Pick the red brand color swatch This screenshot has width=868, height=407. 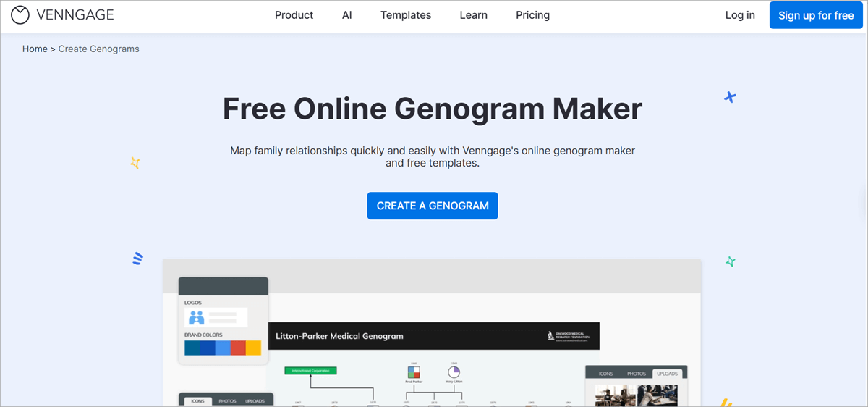[238, 348]
